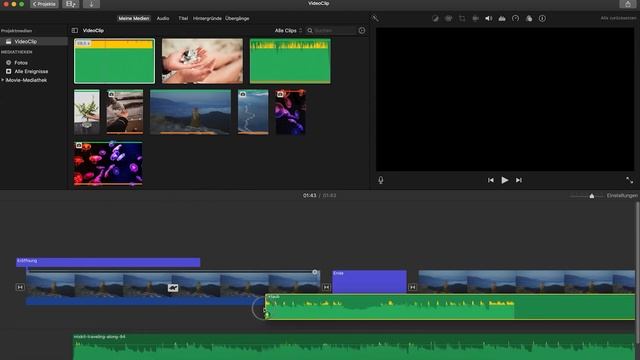
Task: Select the plant in vase photo thumbnail
Action: pos(87,112)
